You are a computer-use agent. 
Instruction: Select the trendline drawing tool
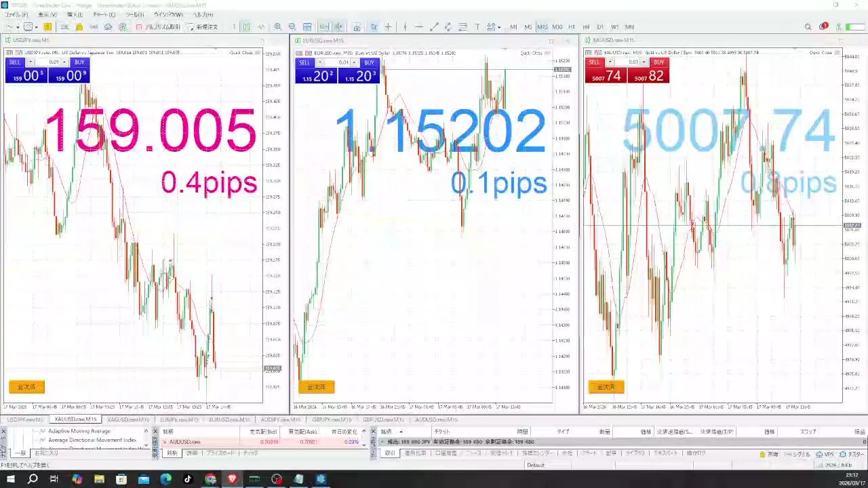point(434,27)
